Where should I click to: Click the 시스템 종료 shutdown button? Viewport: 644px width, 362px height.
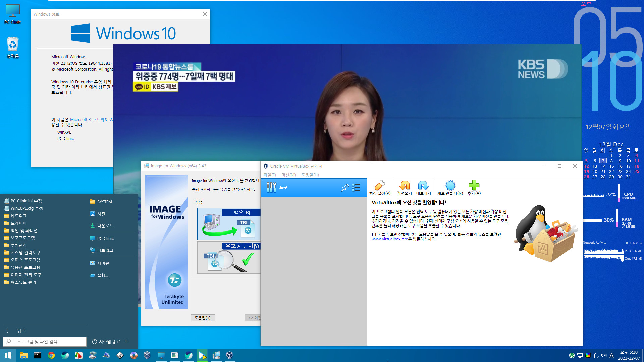click(106, 341)
